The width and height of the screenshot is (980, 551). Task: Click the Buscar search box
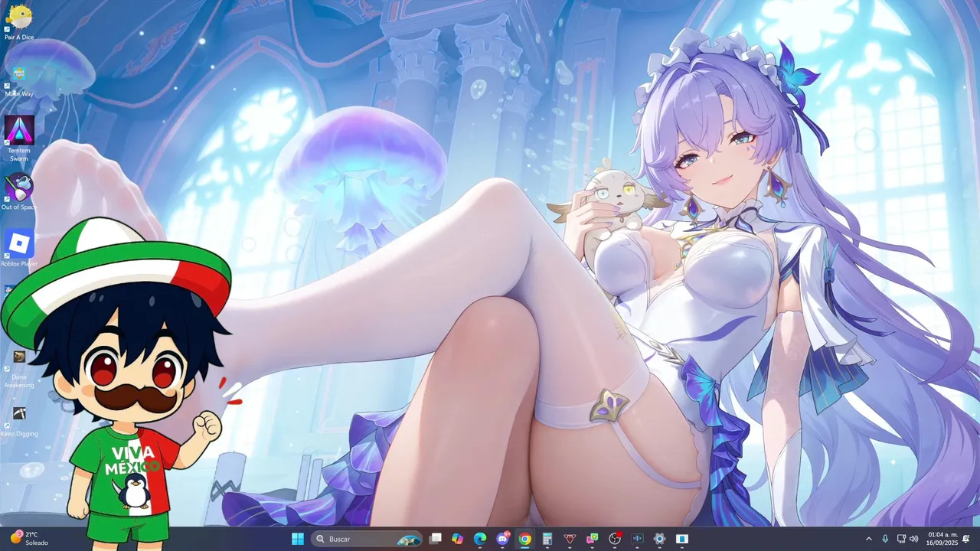[x=367, y=539]
